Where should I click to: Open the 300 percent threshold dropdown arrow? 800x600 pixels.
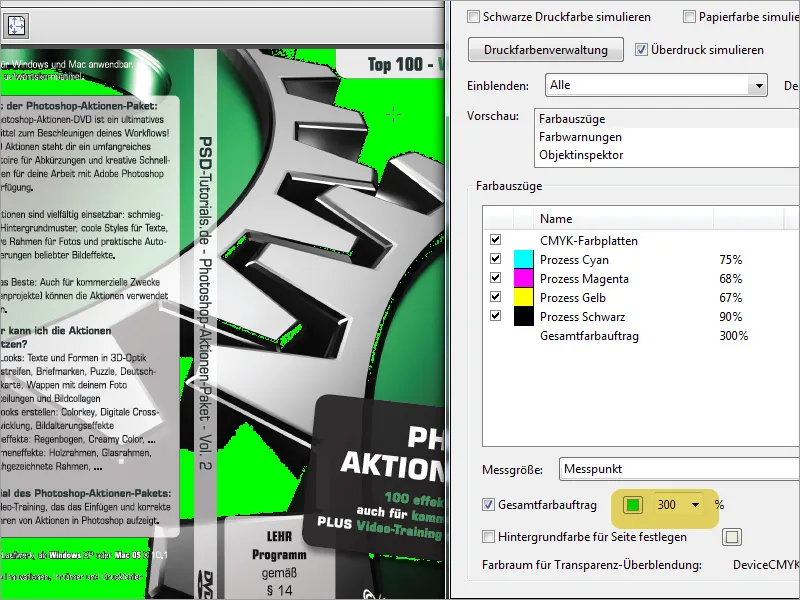click(x=695, y=505)
